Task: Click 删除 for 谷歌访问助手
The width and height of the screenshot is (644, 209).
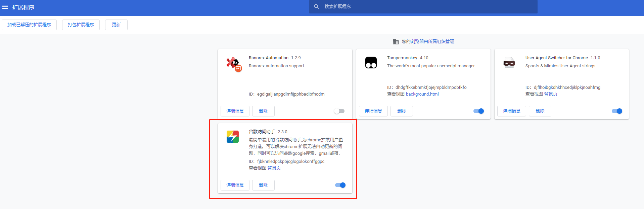Action: [x=264, y=185]
